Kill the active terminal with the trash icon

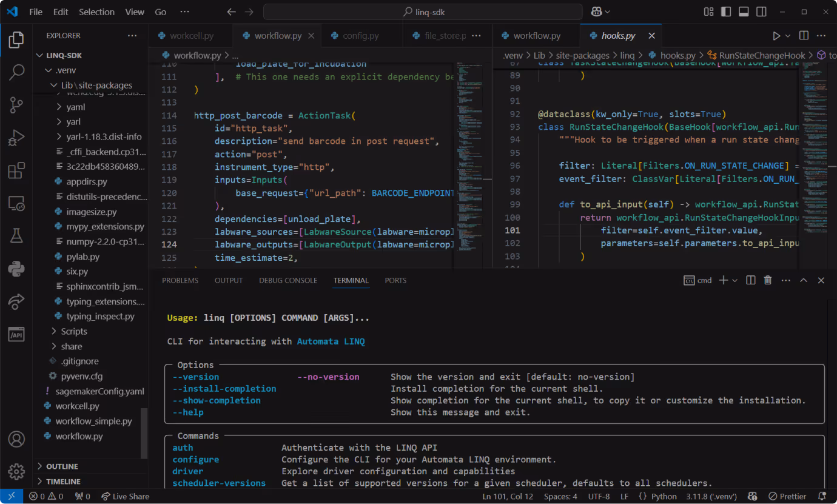coord(767,280)
